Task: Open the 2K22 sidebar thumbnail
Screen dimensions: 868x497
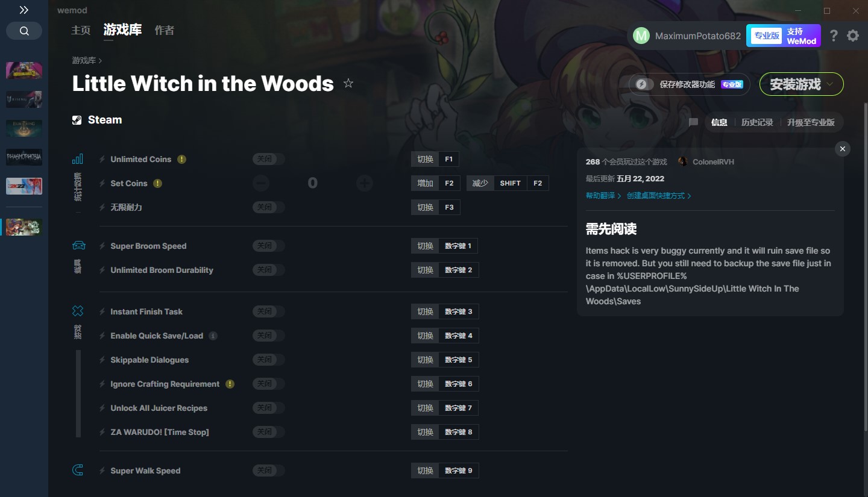Action: tap(24, 186)
